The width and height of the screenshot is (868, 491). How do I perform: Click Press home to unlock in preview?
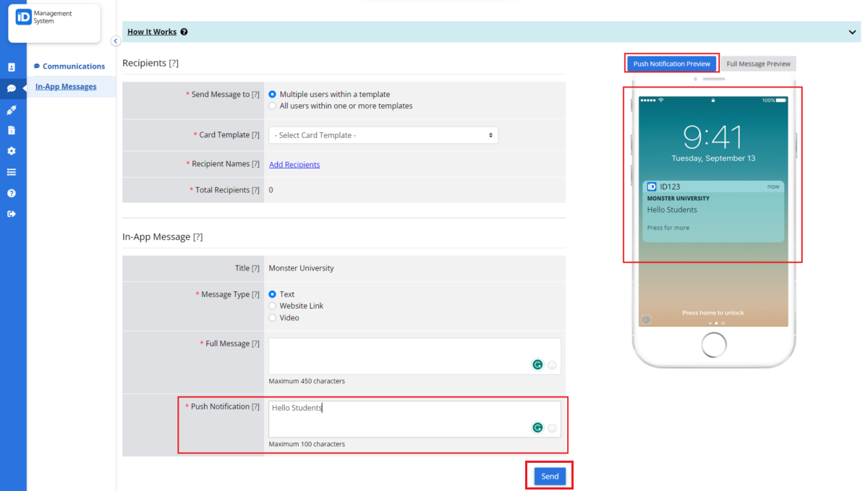click(713, 313)
